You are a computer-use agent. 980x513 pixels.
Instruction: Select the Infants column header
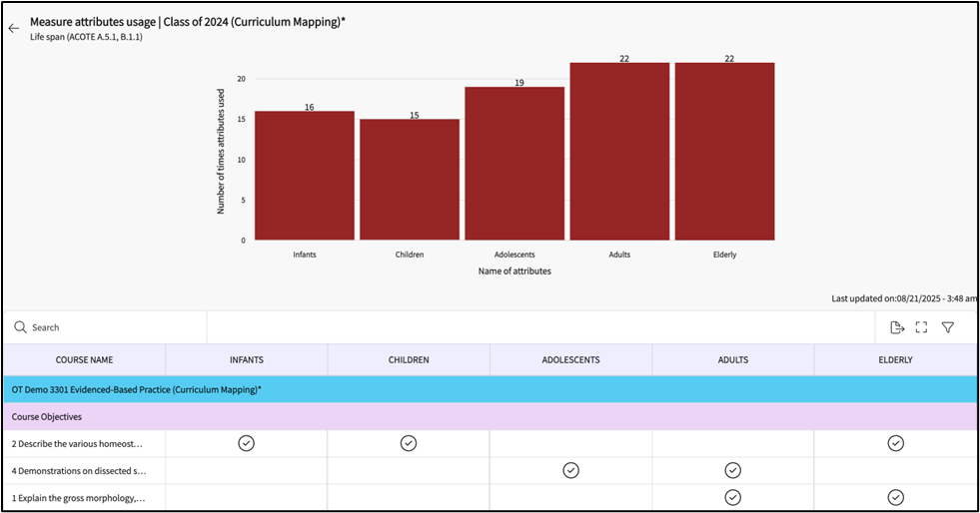point(246,359)
